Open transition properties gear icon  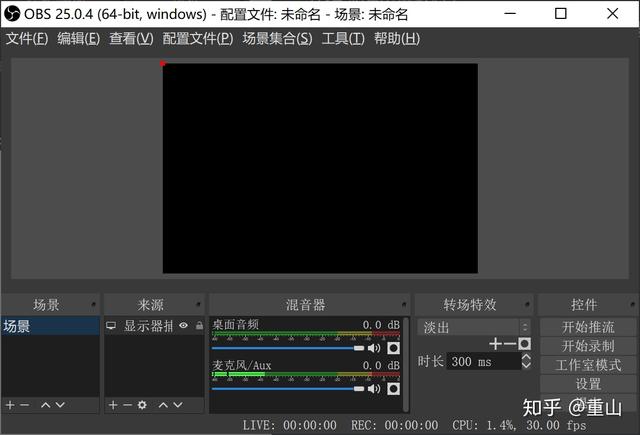(524, 344)
